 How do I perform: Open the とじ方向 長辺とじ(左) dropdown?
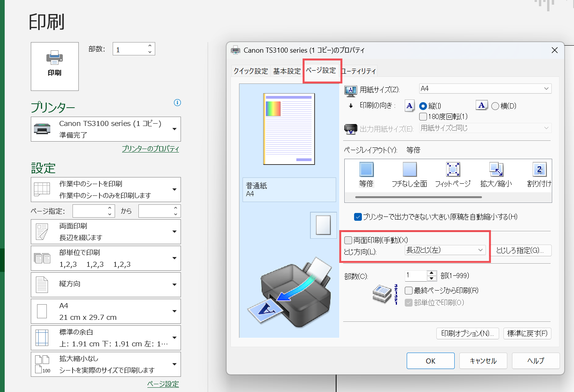[445, 250]
